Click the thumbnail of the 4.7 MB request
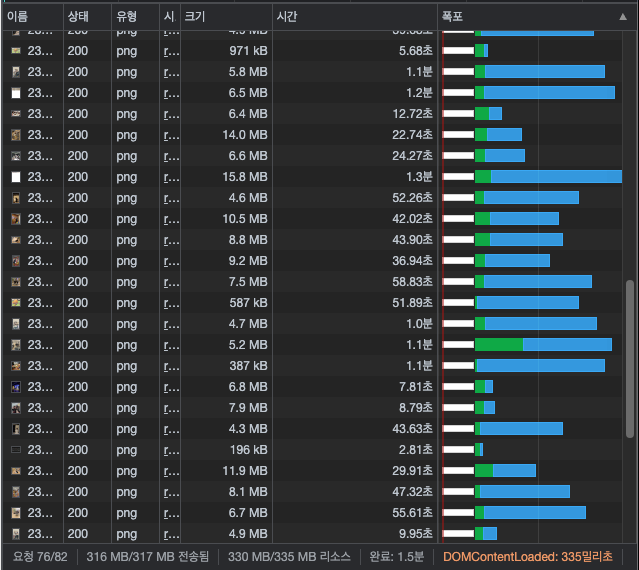The width and height of the screenshot is (639, 570). 16,324
